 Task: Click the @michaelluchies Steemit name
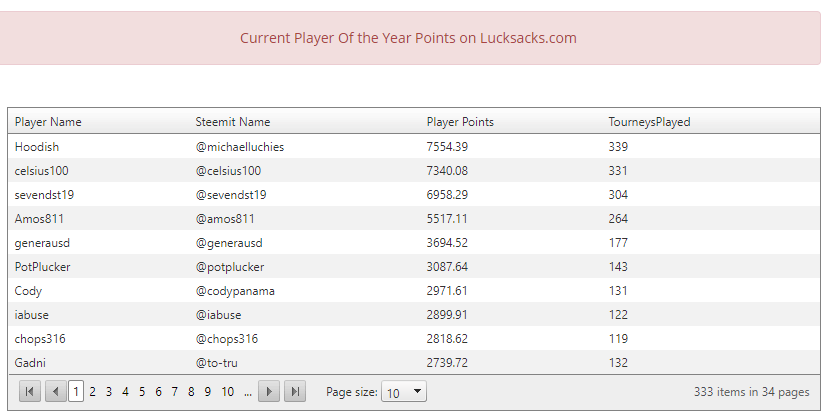click(240, 147)
